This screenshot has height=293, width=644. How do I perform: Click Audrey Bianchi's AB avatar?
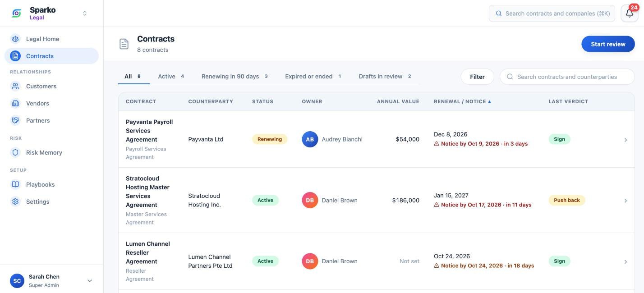(x=310, y=139)
